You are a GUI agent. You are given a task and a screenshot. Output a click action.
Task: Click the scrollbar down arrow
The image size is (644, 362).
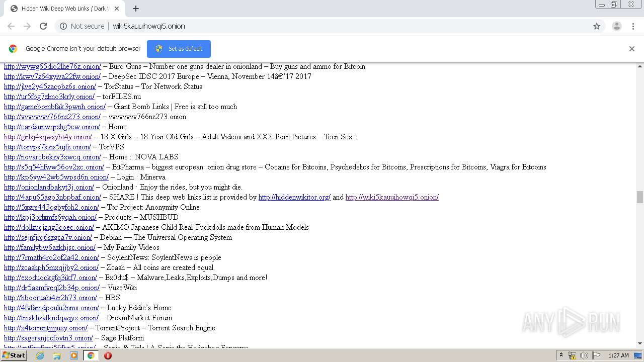point(640,343)
